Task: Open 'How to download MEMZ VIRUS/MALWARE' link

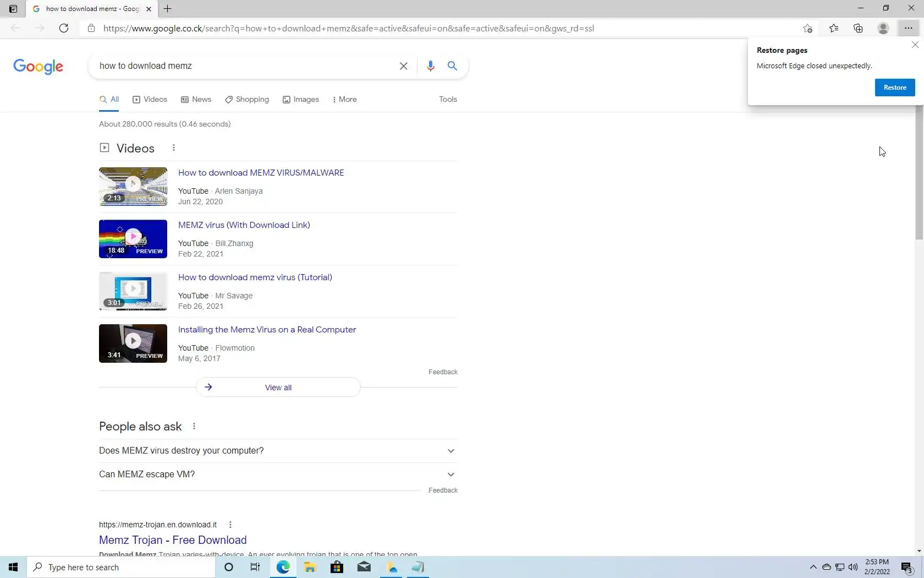Action: coord(261,173)
